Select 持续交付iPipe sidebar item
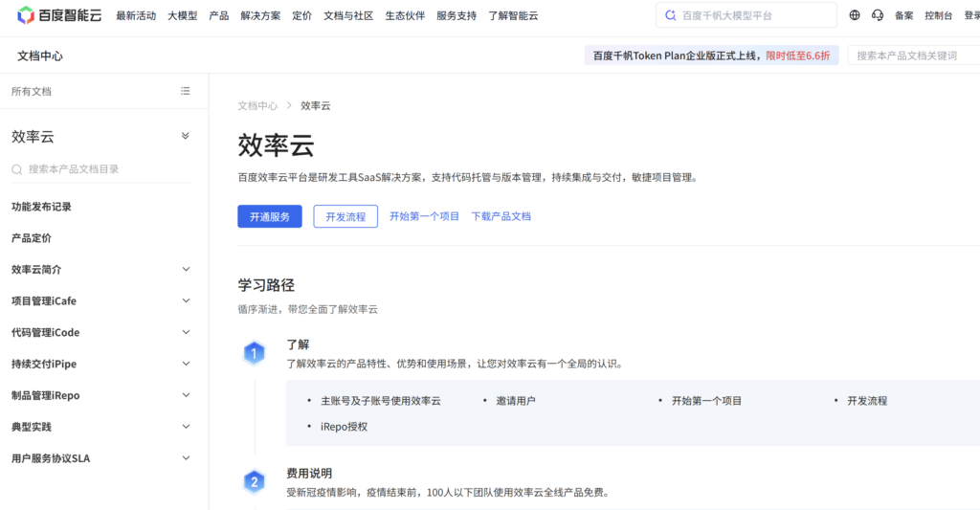Viewport: 980px width, 510px height. point(44,364)
